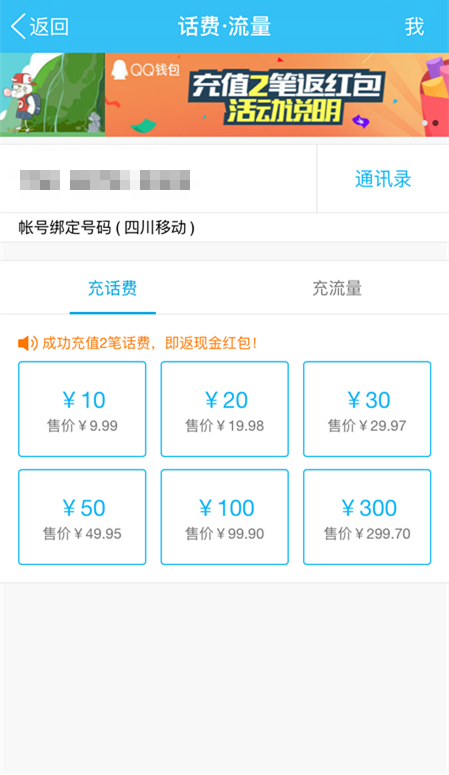Viewport: 449px width, 775px height.
Task: Switch to the 充流量 tab
Action: (x=337, y=288)
